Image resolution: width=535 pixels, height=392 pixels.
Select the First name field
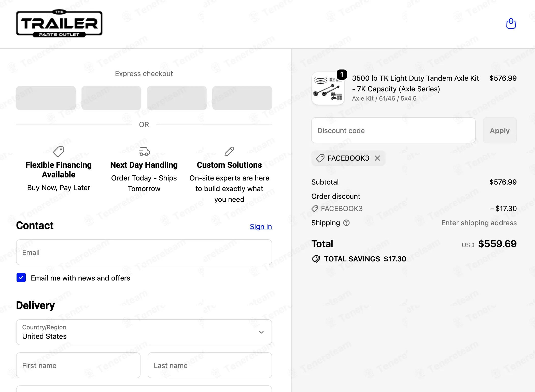point(78,365)
